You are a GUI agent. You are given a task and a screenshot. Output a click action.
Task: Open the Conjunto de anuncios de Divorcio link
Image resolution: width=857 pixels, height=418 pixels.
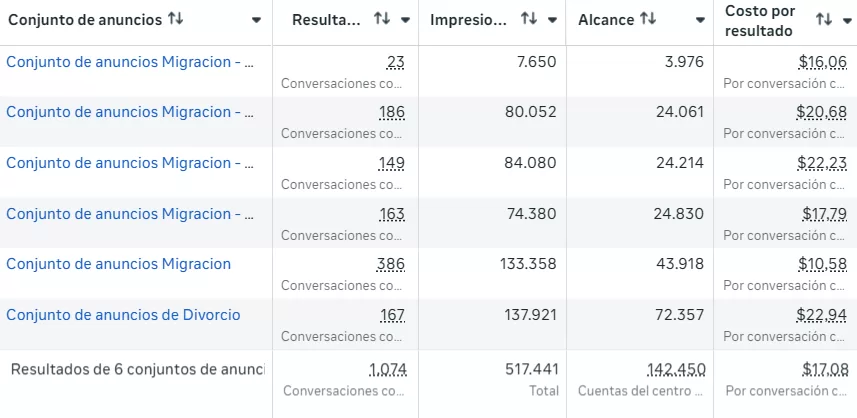tap(123, 315)
